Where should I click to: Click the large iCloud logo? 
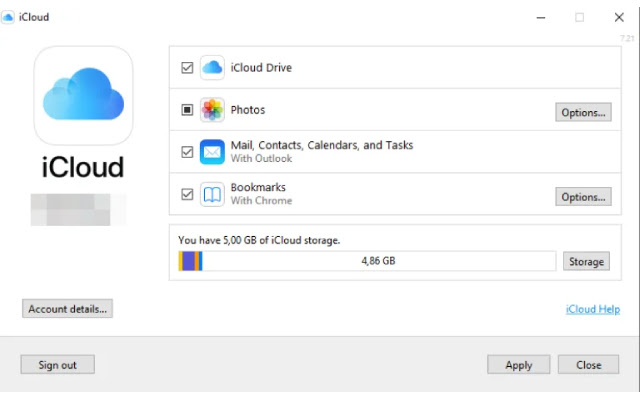pos(83,95)
